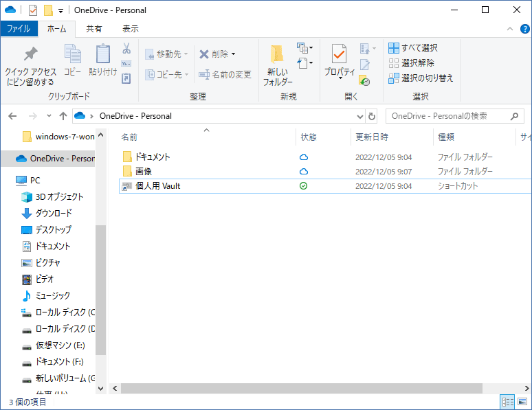Select the ドキュメント folder in the file list
This screenshot has width=532, height=410.
152,157
